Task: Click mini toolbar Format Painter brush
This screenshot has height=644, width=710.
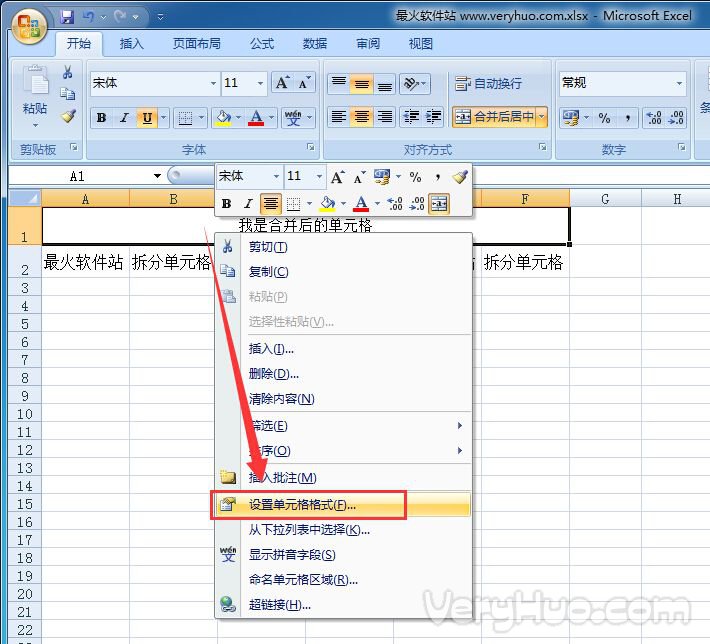Action: 460,177
